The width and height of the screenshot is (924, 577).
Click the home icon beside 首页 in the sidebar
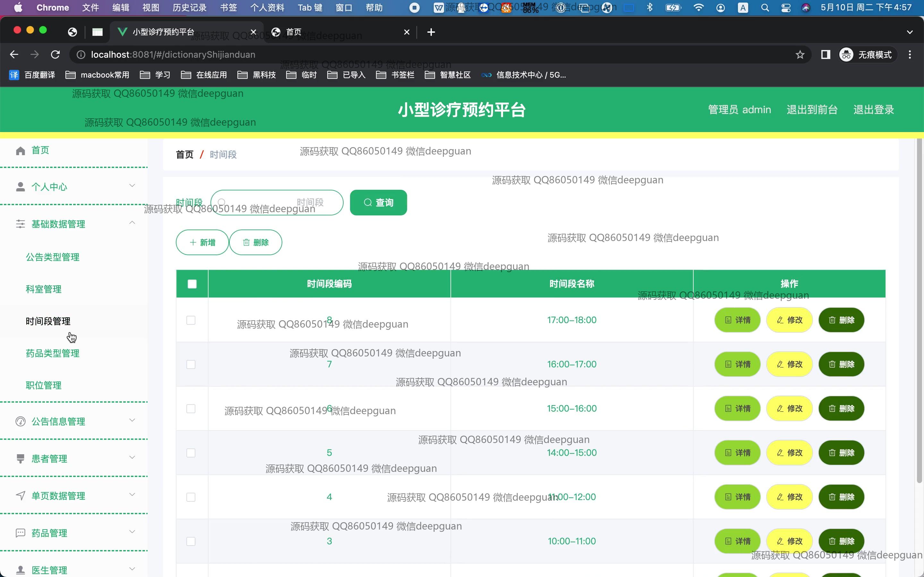tap(21, 151)
